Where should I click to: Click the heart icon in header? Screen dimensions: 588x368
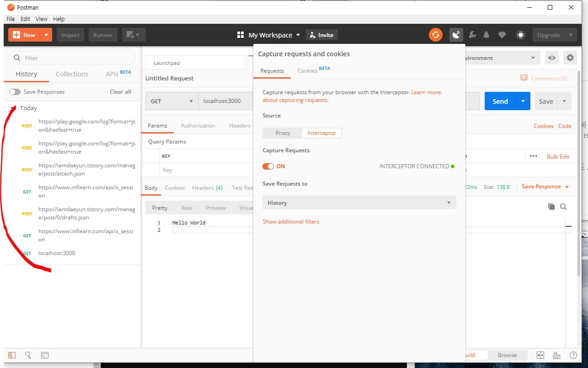pyautogui.click(x=502, y=35)
